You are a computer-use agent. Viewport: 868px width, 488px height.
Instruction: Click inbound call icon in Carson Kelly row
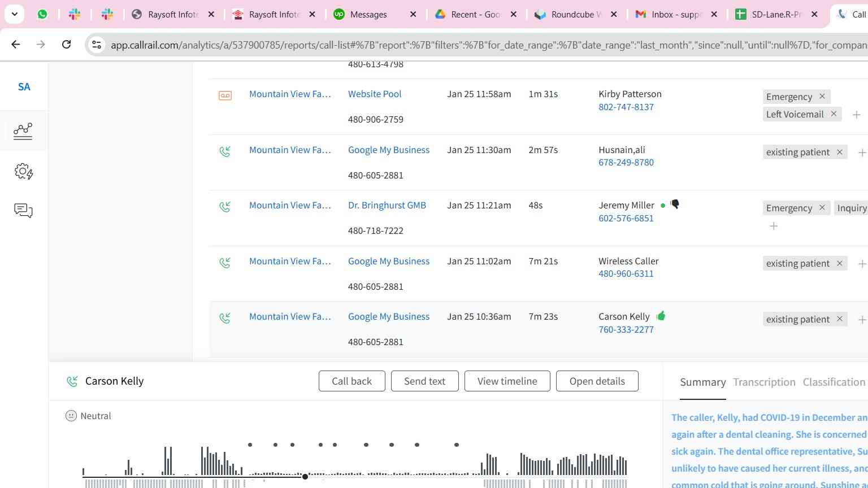point(225,318)
